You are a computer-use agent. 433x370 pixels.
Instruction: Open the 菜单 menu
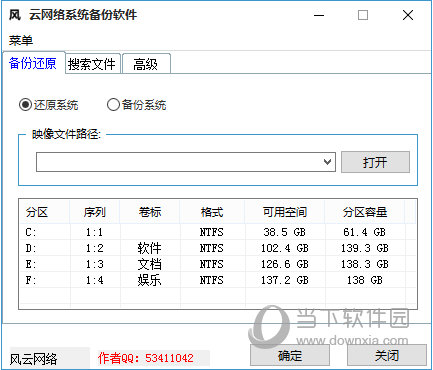21,40
